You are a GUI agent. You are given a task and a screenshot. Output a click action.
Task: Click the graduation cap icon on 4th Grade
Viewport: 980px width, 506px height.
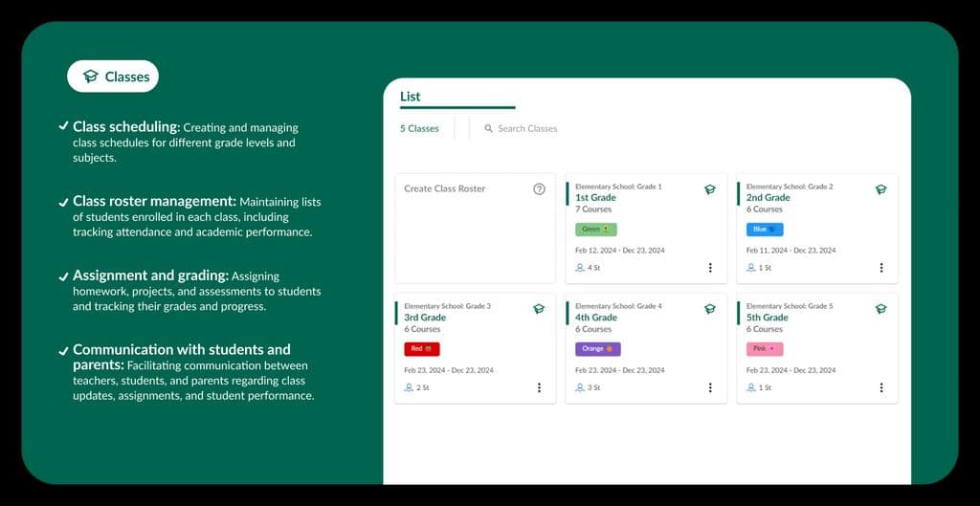pos(710,309)
